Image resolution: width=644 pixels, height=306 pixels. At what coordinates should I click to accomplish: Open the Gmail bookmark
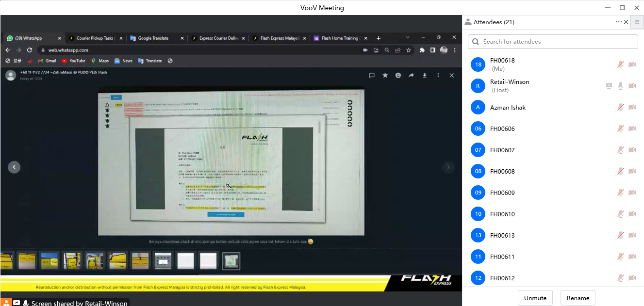(46, 61)
